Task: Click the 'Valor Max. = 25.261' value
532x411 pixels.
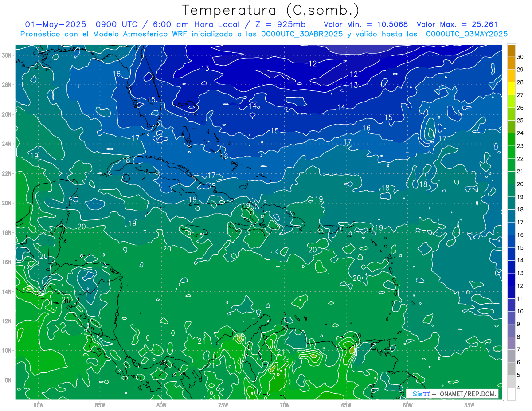Action: click(x=457, y=24)
